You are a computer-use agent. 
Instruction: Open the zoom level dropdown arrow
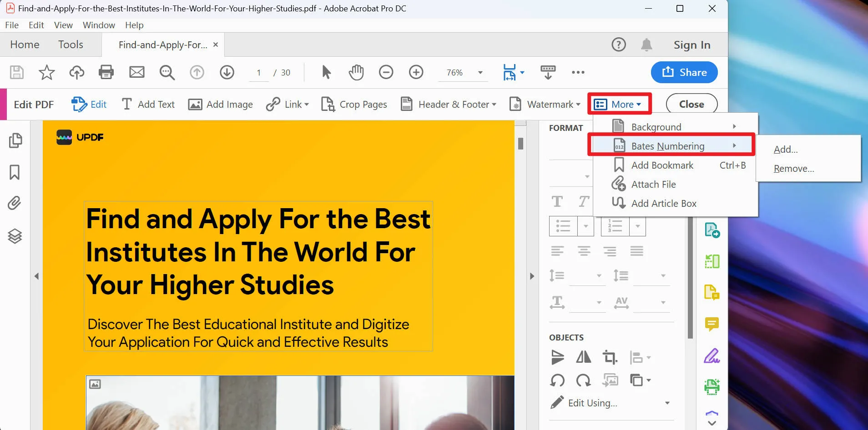(x=480, y=73)
